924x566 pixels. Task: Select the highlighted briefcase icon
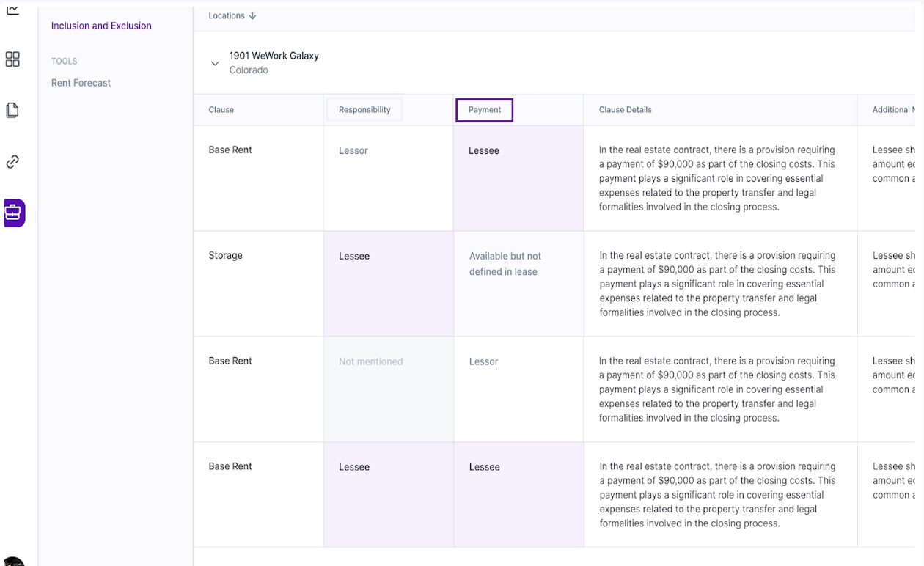(x=14, y=213)
